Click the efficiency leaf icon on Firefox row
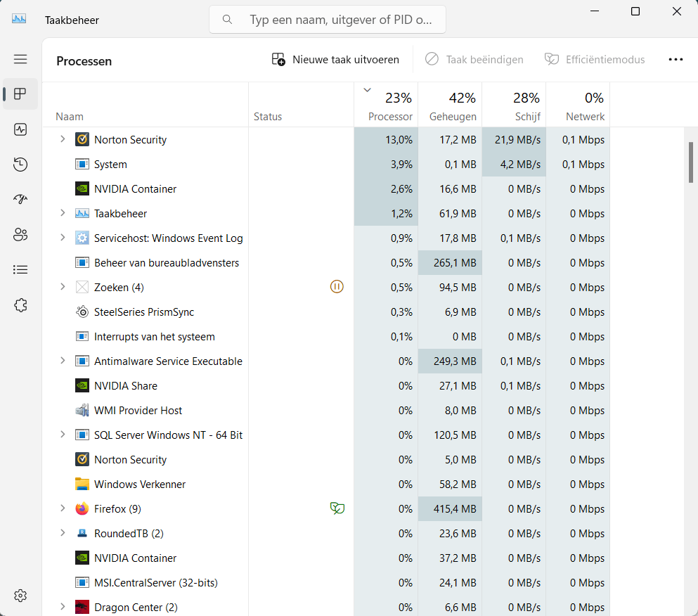 [337, 508]
